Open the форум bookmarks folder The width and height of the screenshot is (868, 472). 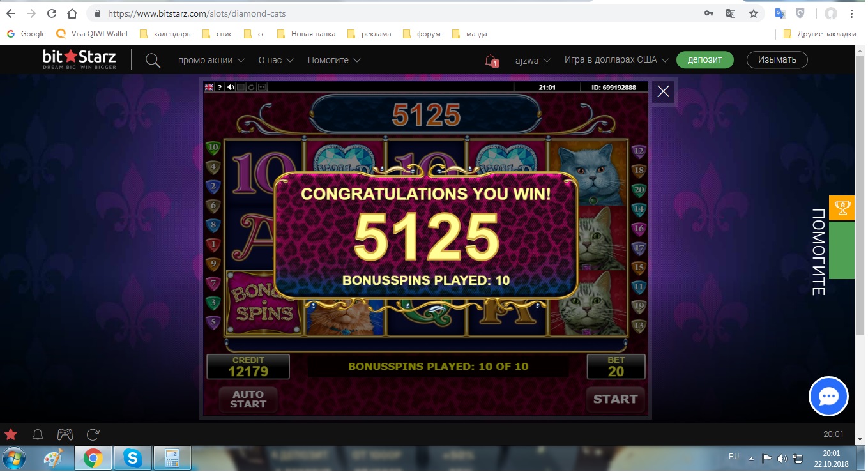coord(422,34)
